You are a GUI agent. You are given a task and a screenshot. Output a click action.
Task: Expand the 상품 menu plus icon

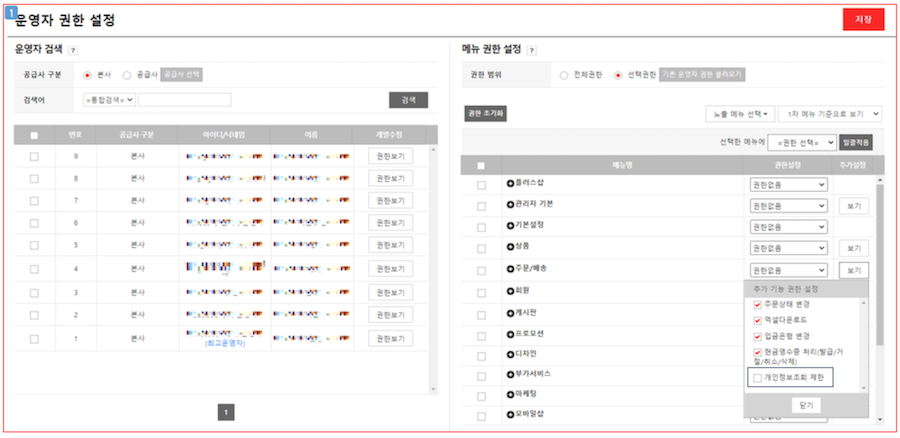tap(510, 247)
